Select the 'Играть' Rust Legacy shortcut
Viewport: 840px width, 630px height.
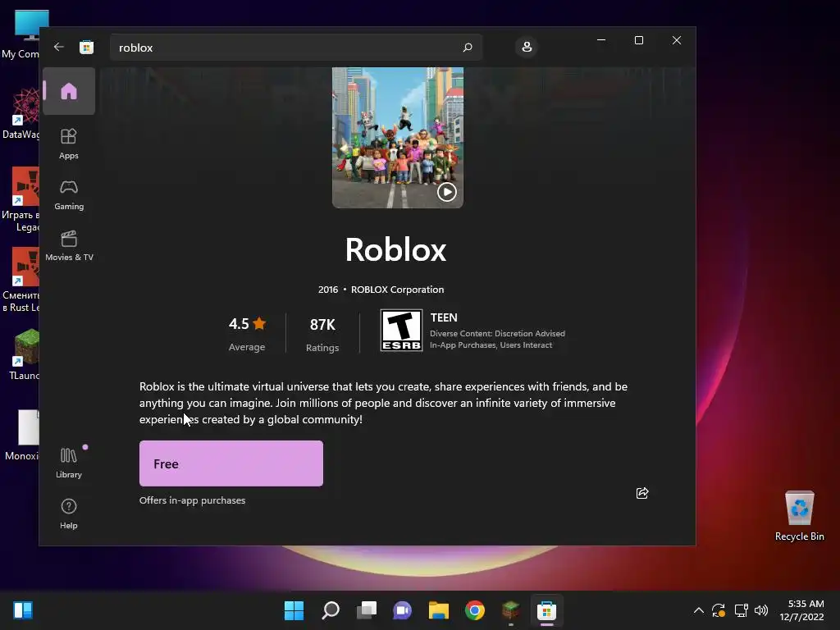(21, 199)
